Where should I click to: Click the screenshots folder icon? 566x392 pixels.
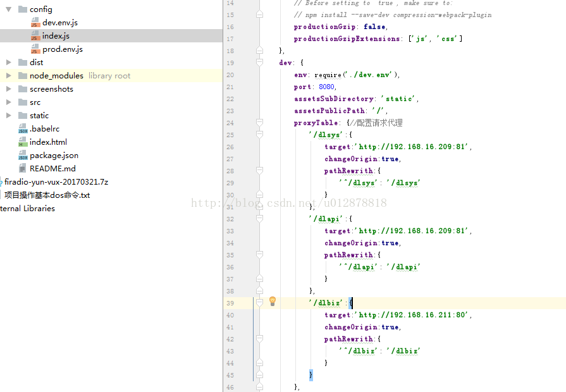click(23, 89)
